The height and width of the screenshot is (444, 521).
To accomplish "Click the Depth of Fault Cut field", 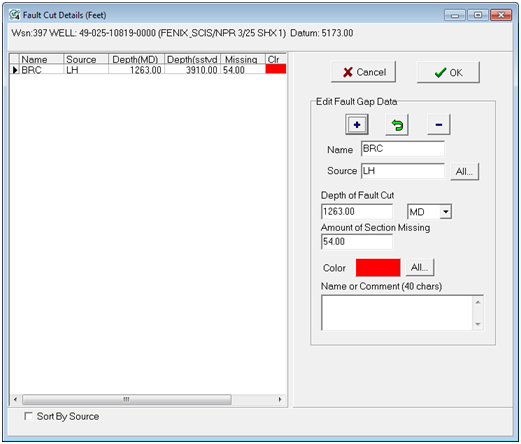I will click(357, 211).
